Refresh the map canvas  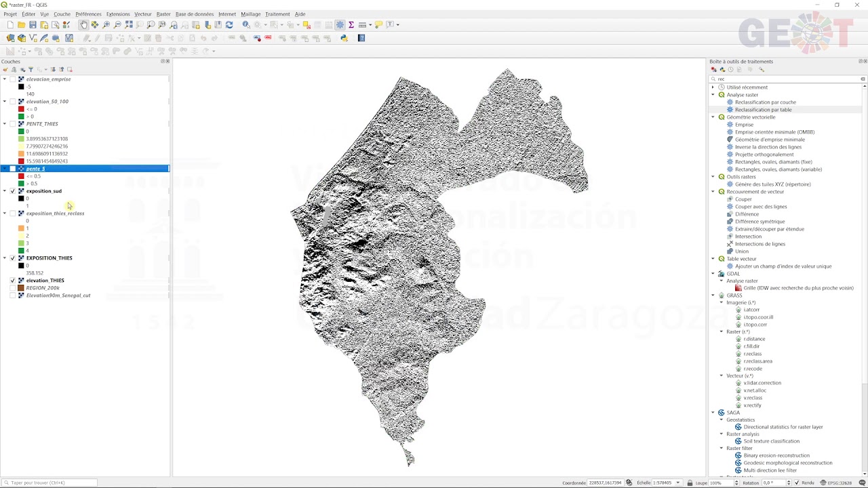coord(229,24)
